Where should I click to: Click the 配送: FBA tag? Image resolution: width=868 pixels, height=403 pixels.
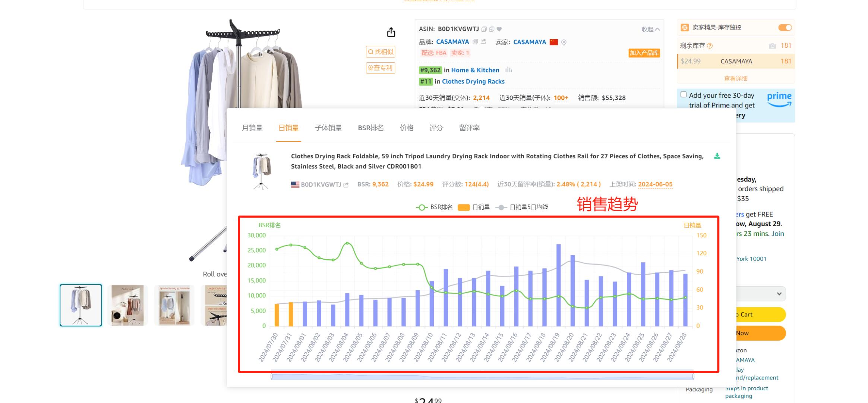433,53
